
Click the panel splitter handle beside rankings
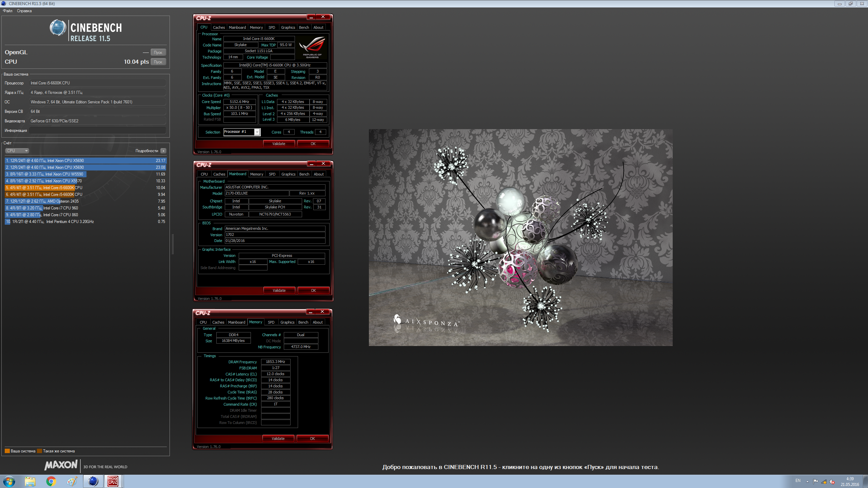(x=173, y=244)
